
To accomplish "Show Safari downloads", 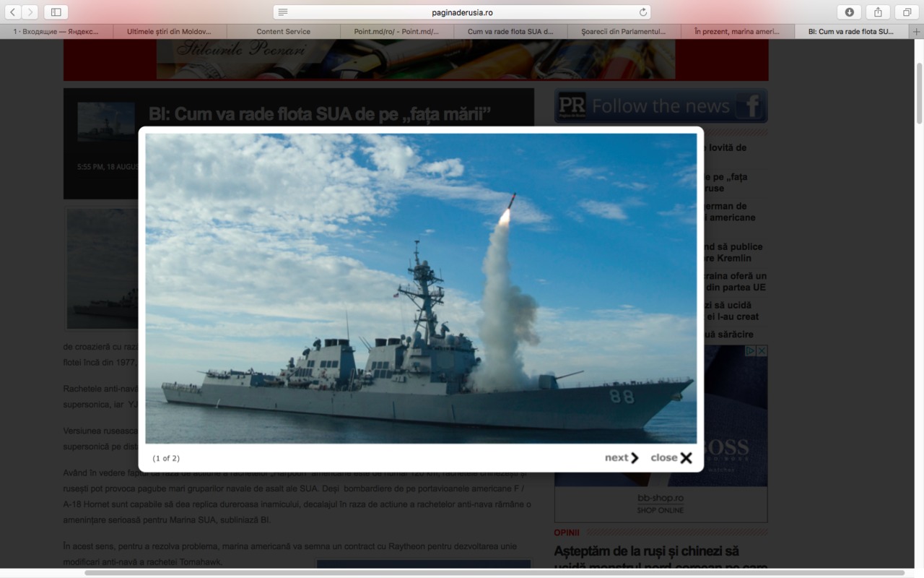I will [849, 12].
